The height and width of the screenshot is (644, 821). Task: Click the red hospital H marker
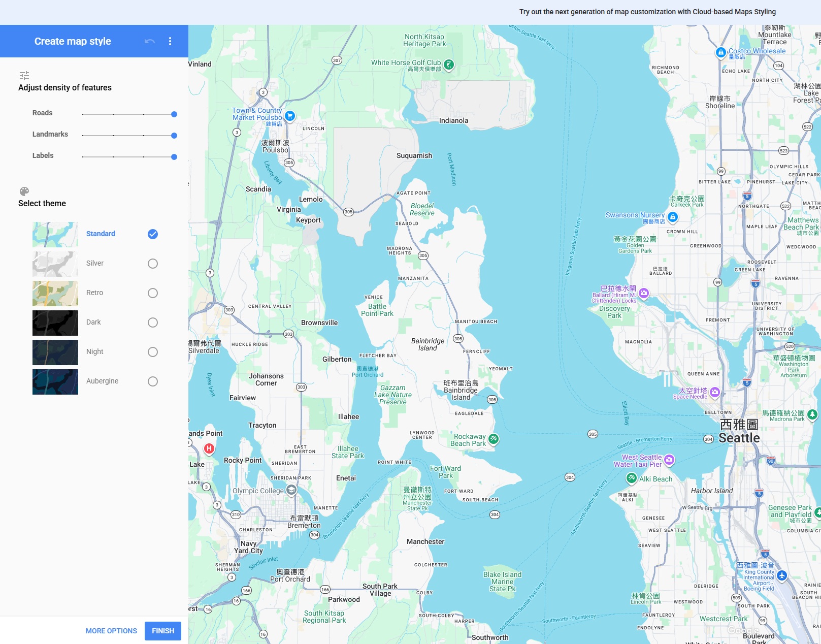(209, 448)
